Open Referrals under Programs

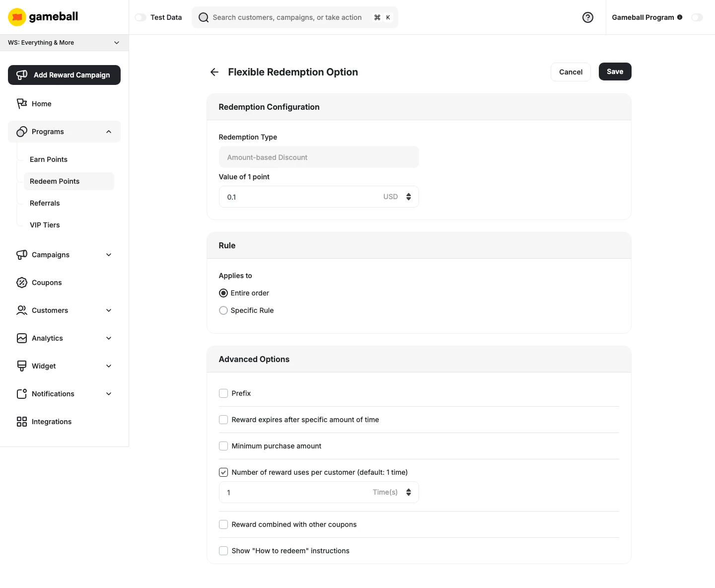click(45, 203)
